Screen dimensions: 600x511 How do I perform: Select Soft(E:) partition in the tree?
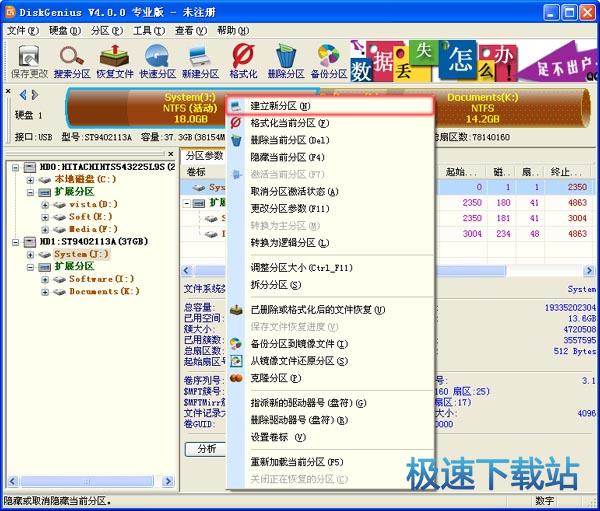[91, 217]
